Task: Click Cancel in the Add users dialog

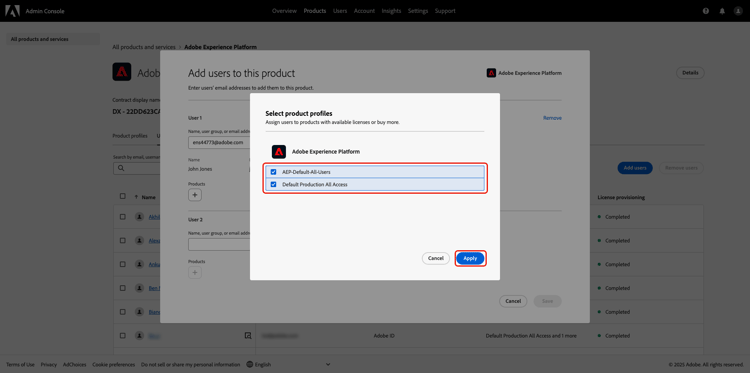Action: point(513,301)
